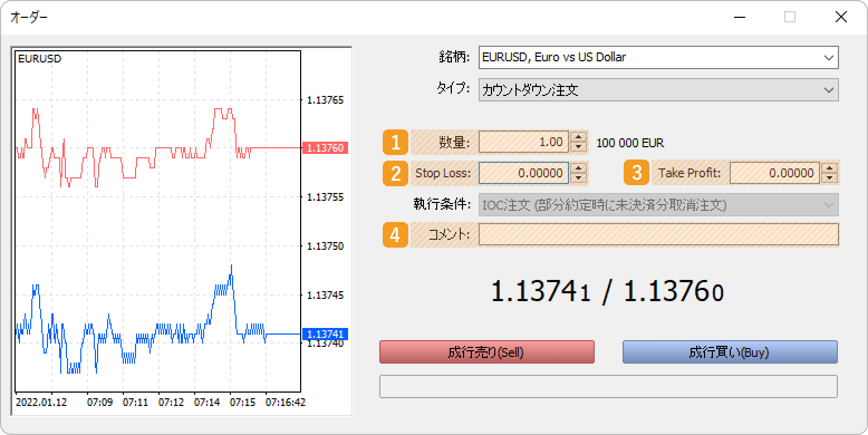Decrease Stop Loss with down arrow

click(579, 178)
